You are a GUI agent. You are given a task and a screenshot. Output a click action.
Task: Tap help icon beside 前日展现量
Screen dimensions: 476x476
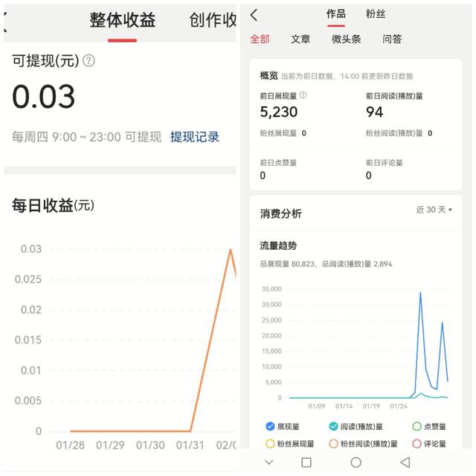(x=303, y=95)
